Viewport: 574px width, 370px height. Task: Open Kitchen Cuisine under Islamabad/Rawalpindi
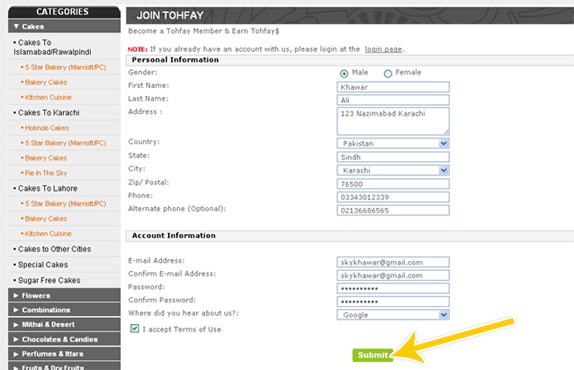[x=48, y=97]
